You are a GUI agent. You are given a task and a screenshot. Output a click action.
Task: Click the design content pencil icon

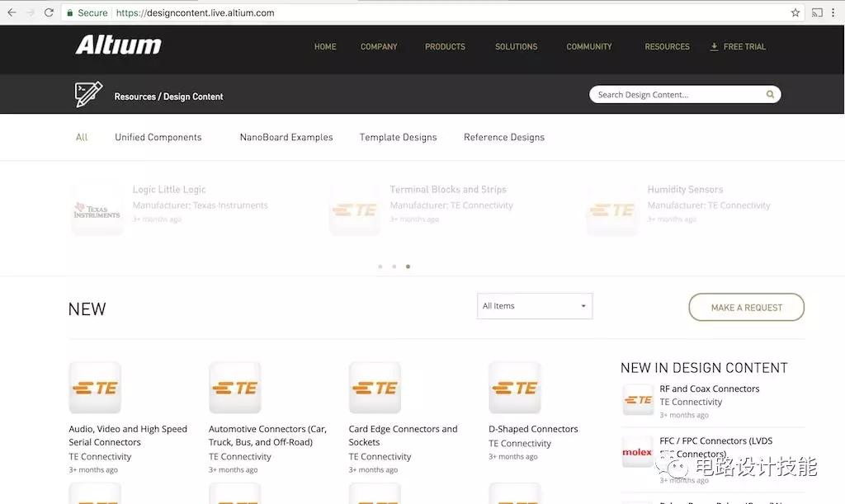point(88,94)
